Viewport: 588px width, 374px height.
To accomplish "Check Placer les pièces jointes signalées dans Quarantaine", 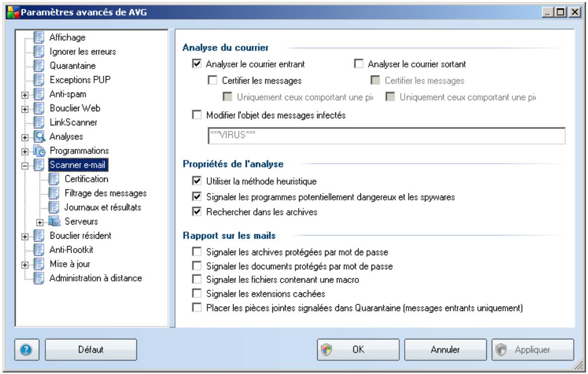I will click(196, 308).
